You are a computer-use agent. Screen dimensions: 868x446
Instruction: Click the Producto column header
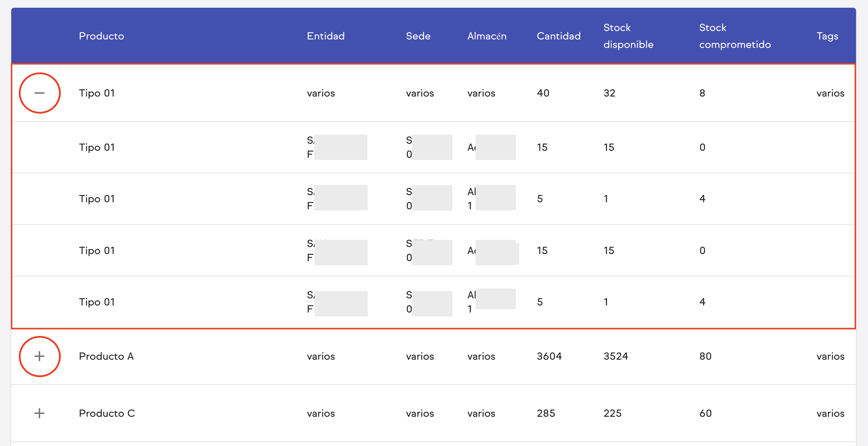(101, 36)
